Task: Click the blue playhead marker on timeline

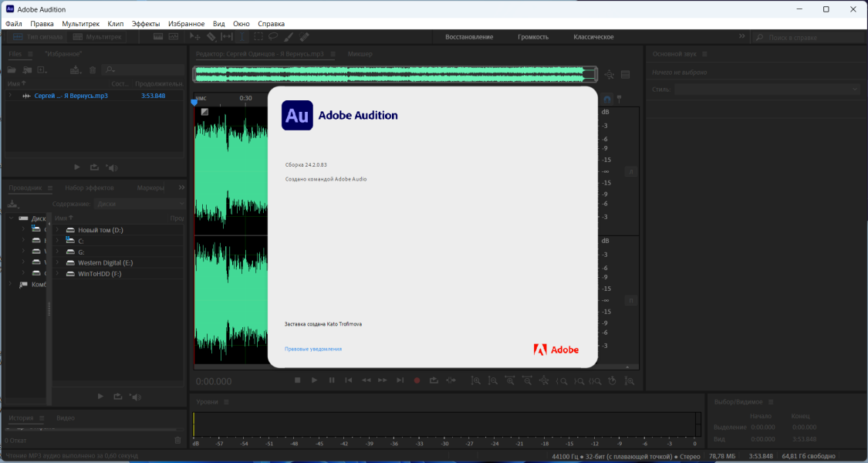Action: click(194, 103)
